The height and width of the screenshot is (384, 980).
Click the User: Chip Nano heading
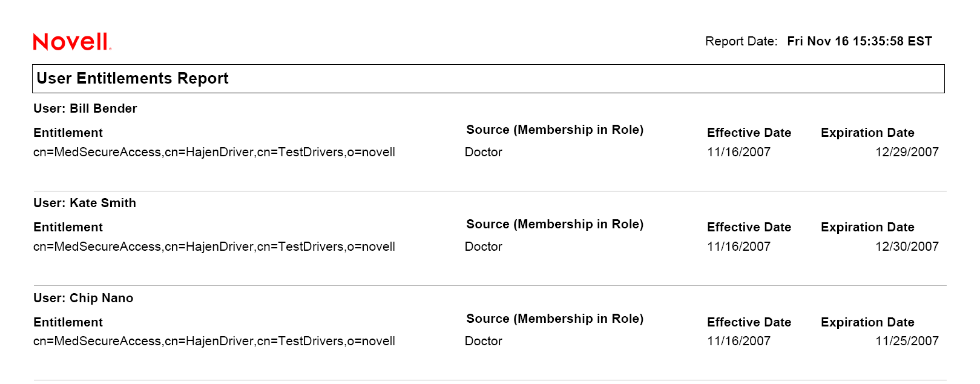(x=84, y=298)
